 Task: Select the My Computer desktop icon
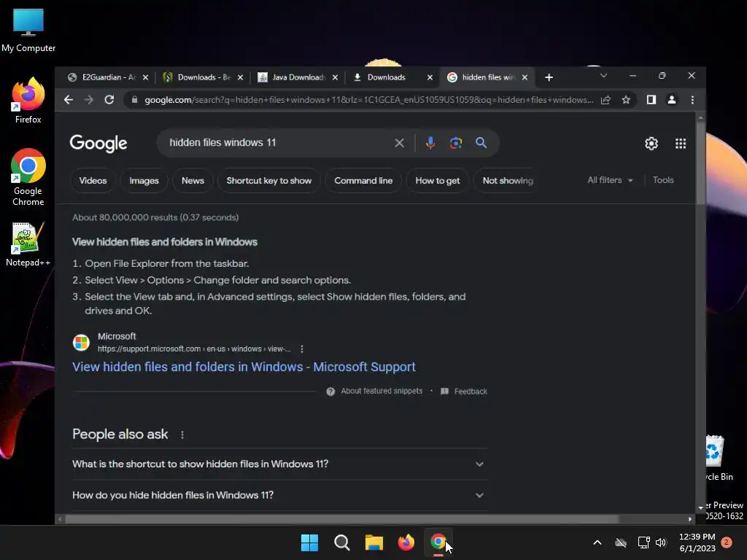tap(28, 30)
